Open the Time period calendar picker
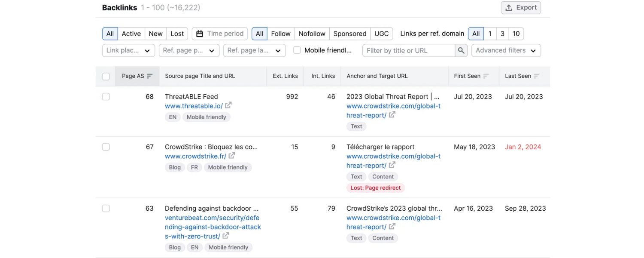This screenshot has height=258, width=644. pyautogui.click(x=219, y=33)
